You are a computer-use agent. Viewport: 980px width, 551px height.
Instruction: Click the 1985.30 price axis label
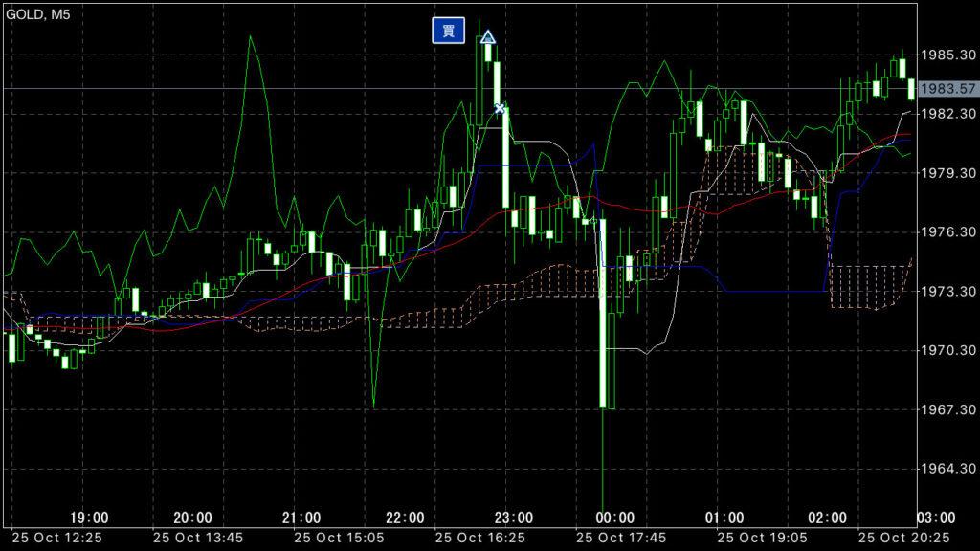(948, 55)
